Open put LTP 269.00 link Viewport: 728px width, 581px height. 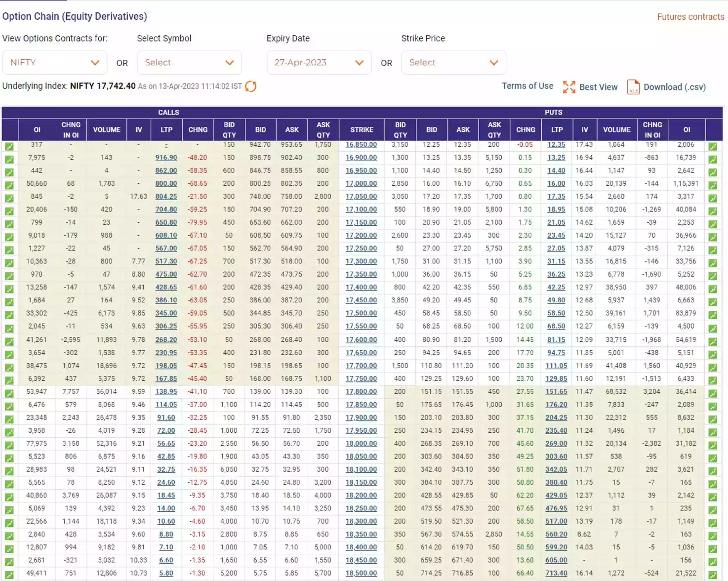tap(556, 444)
